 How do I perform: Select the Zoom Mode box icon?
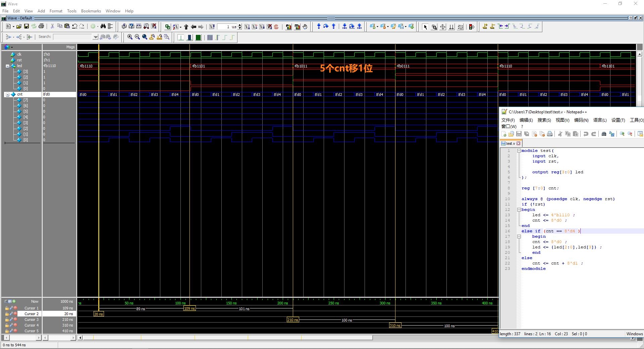pyautogui.click(x=434, y=27)
